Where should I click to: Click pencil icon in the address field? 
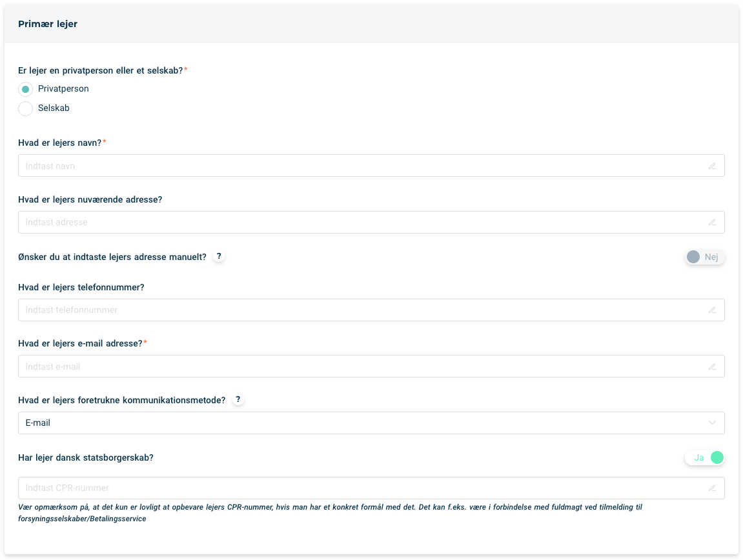pyautogui.click(x=712, y=222)
